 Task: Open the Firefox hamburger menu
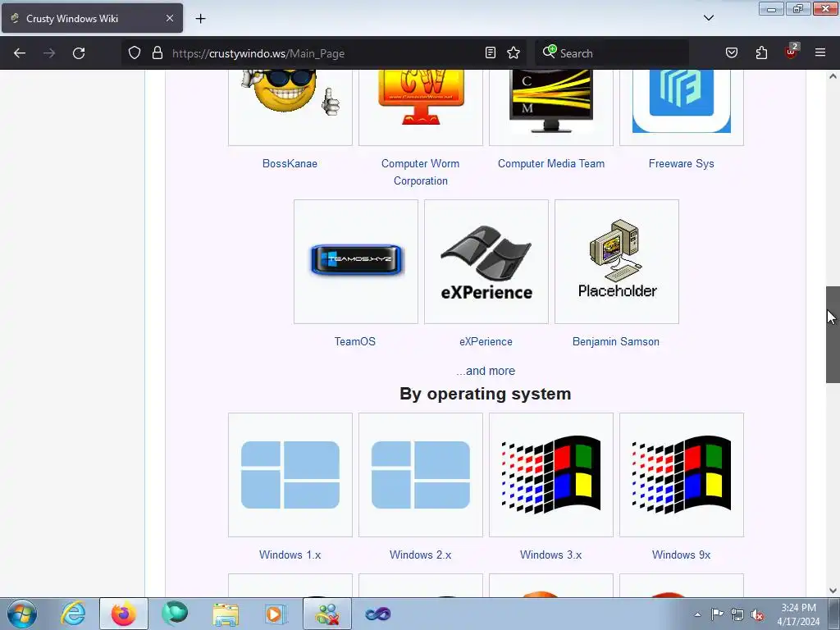(820, 52)
